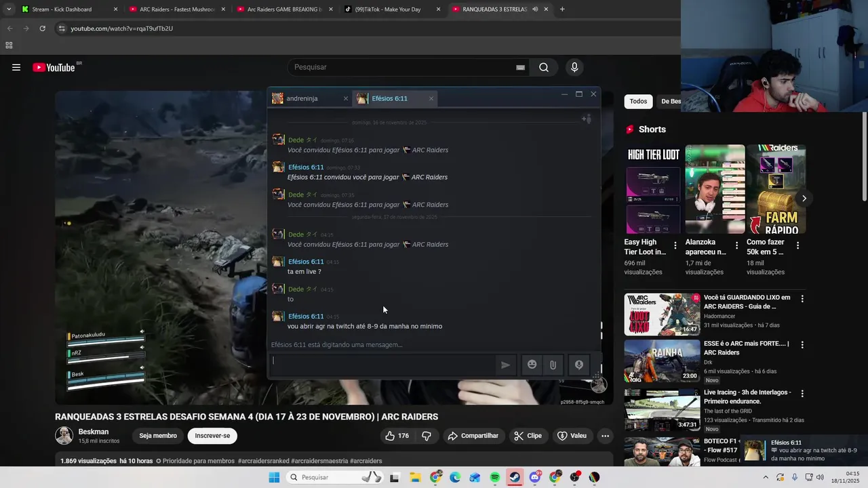Open options for Como fazer 50k short
The height and width of the screenshot is (488, 868).
pos(797,245)
